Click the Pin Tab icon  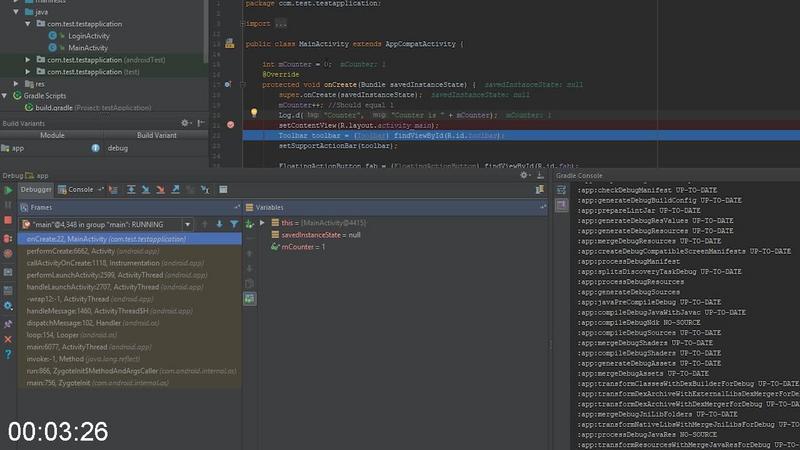(8, 323)
